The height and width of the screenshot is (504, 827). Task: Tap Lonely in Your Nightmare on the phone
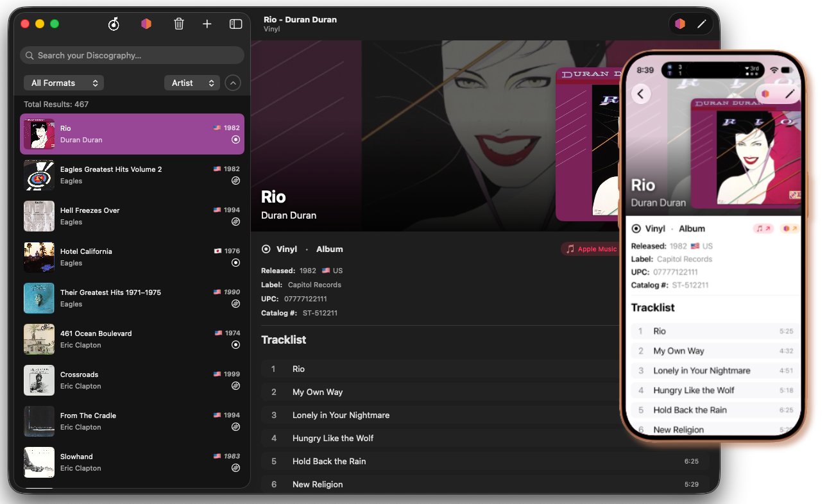pos(715,371)
